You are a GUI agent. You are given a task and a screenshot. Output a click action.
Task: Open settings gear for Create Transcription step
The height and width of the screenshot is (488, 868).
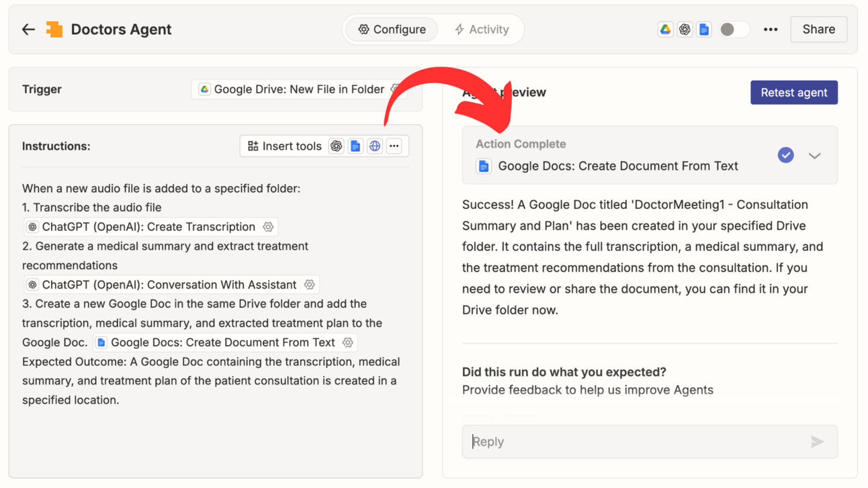click(x=268, y=227)
